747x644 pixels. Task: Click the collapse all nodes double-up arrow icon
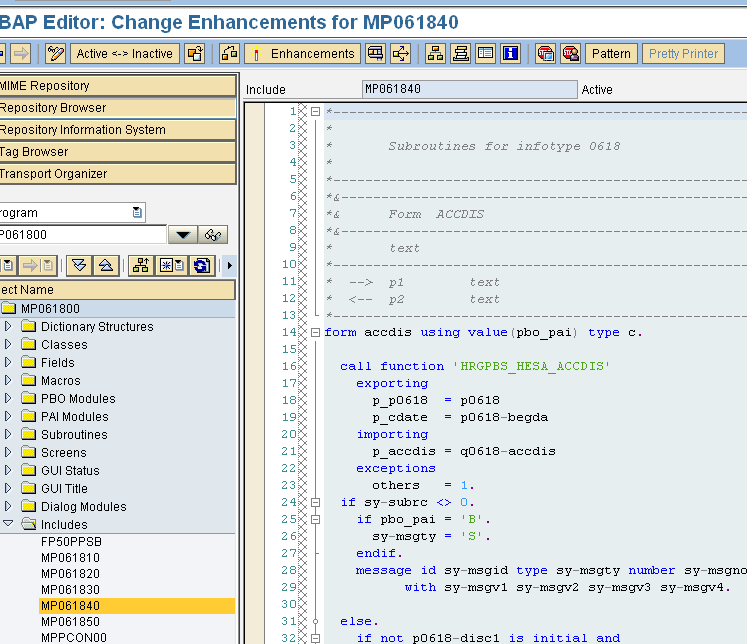[x=106, y=265]
